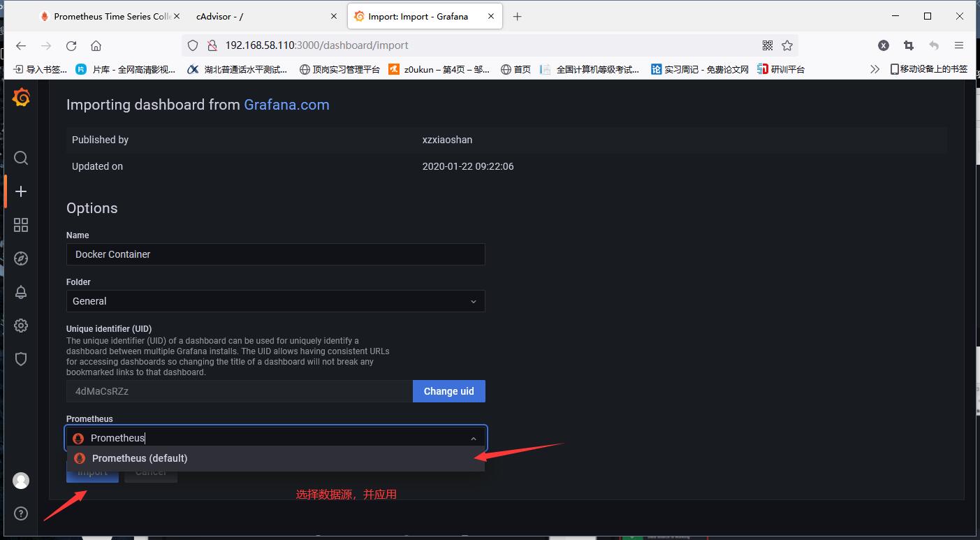
Task: Open the 全国计算机等级考试 bookmark
Action: coord(590,69)
